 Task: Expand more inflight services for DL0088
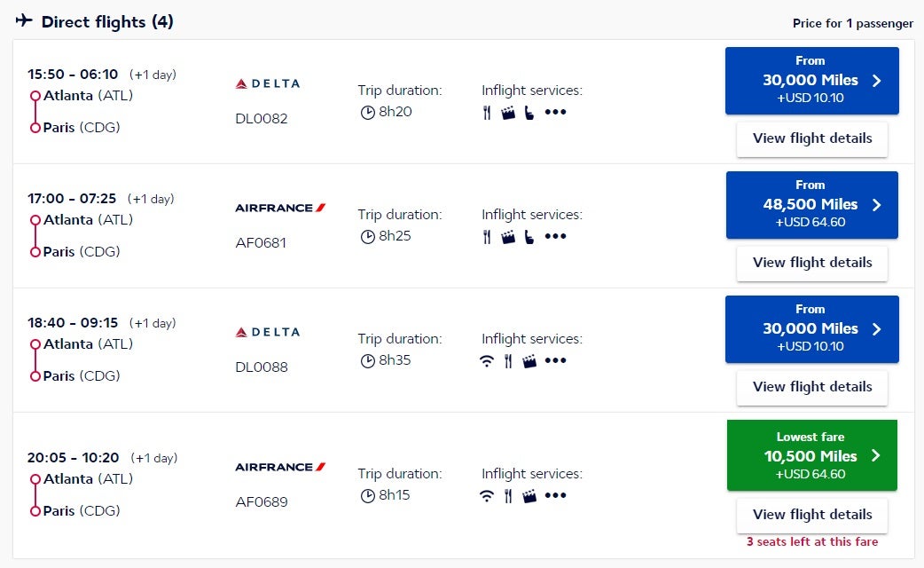(555, 361)
